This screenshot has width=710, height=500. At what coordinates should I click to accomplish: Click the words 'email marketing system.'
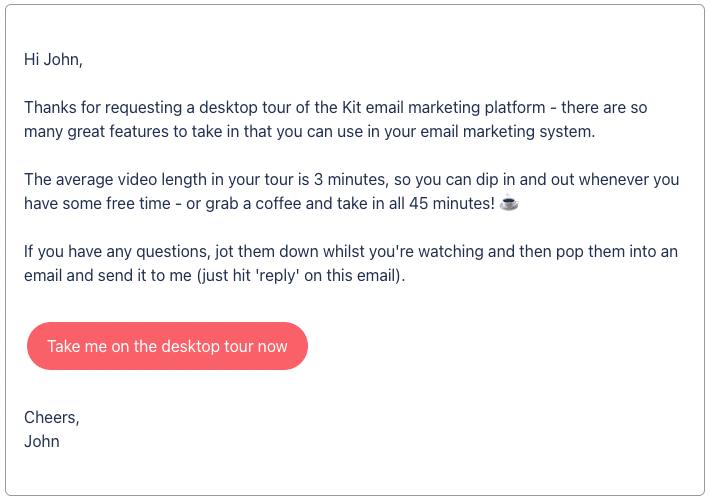[x=508, y=132]
